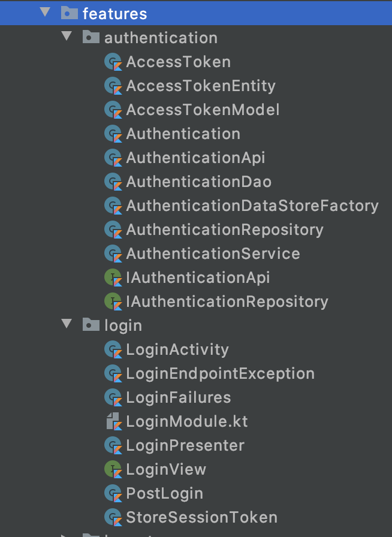Click the folder icon beside authentication

pos(91,37)
